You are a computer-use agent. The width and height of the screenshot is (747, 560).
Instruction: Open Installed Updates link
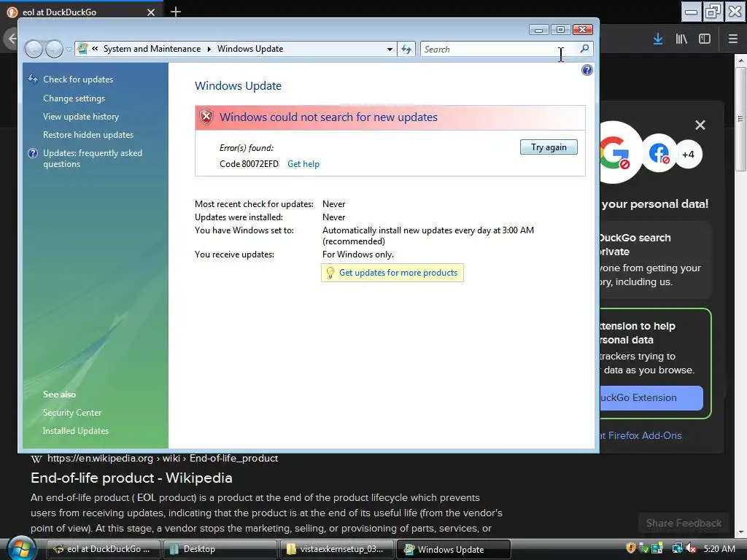[x=76, y=431]
